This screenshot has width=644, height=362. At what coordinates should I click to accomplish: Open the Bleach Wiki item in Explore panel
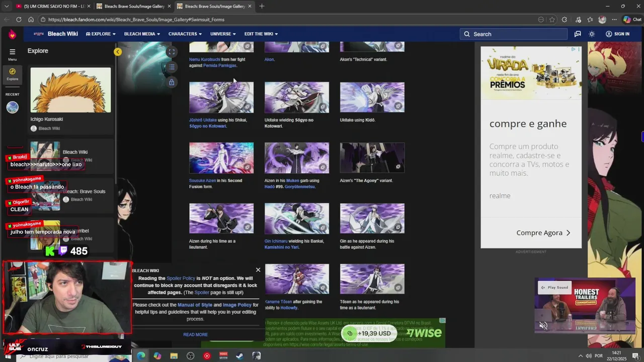tap(70, 155)
